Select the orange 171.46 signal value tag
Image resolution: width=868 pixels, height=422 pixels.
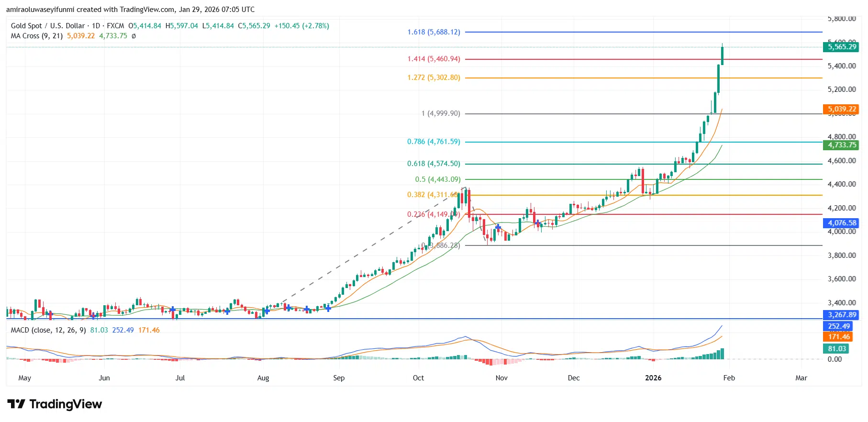838,337
